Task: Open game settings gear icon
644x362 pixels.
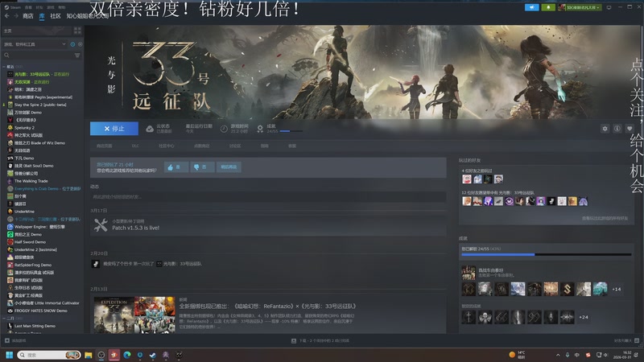Action: [x=605, y=129]
